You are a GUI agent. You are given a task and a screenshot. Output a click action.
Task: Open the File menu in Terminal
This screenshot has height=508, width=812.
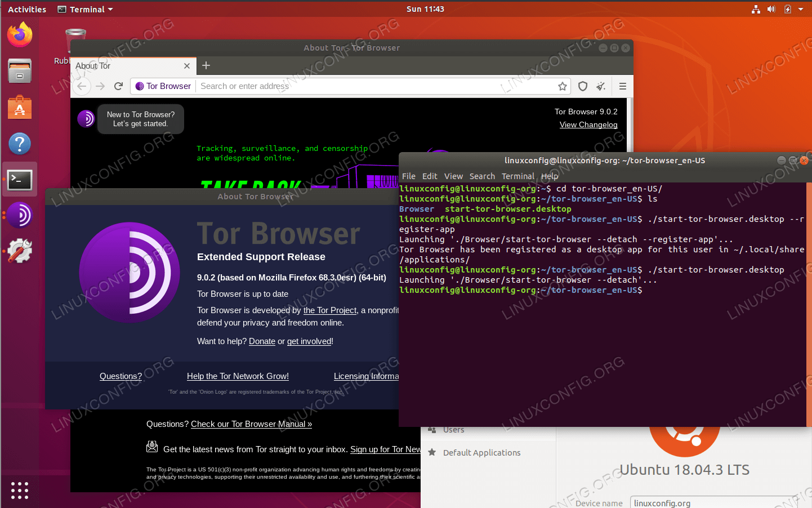409,176
